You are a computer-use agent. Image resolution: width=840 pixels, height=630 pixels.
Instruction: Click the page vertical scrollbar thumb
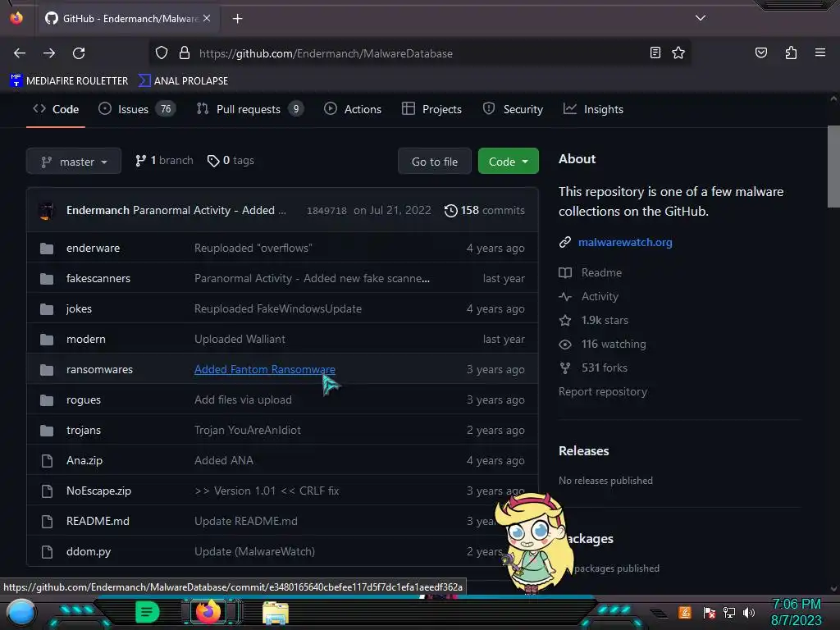(x=833, y=166)
